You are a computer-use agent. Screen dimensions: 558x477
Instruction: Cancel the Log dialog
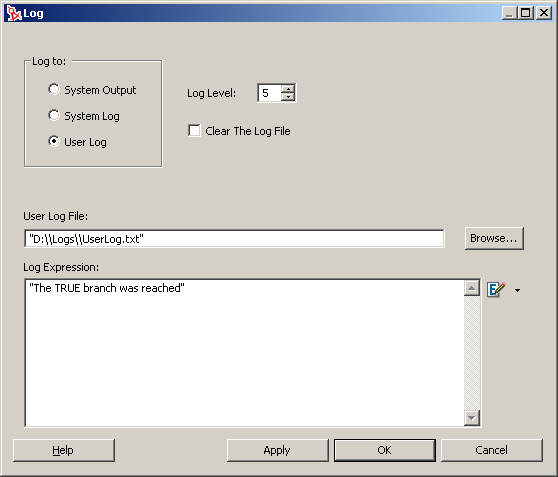tap(492, 450)
